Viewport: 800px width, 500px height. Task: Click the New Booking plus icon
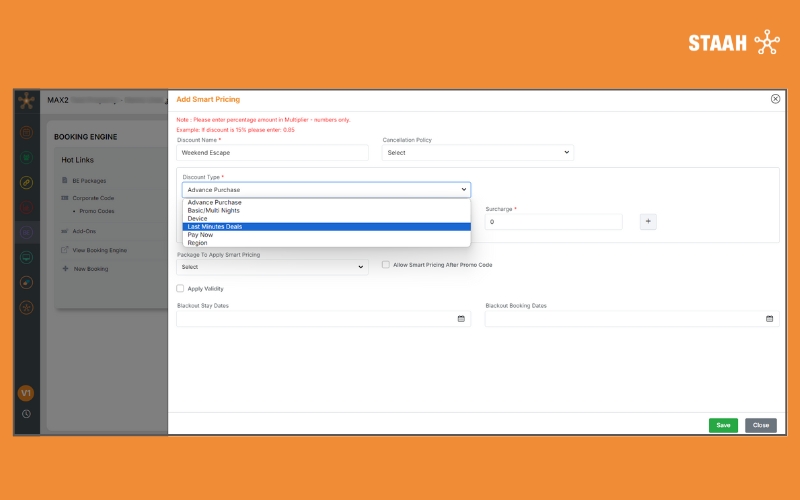point(65,268)
